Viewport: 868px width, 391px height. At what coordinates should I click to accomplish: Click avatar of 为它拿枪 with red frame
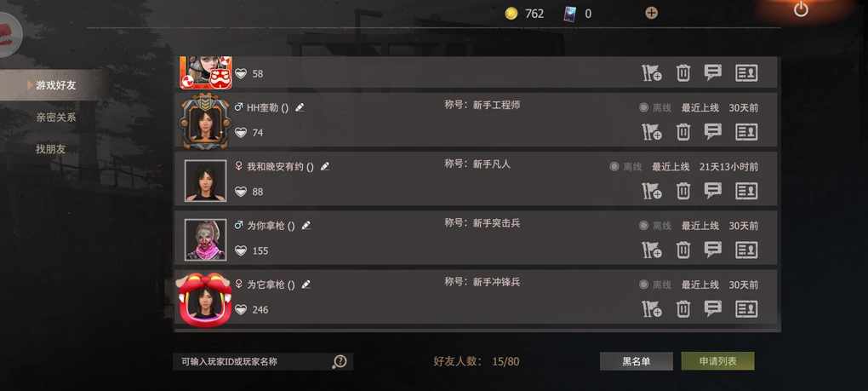tap(205, 298)
